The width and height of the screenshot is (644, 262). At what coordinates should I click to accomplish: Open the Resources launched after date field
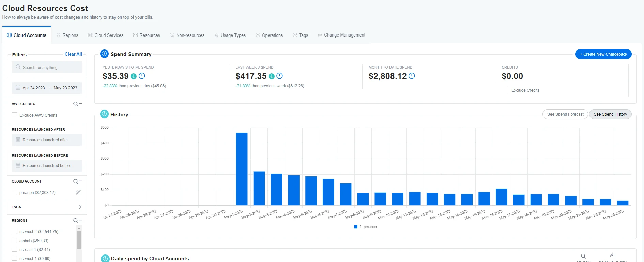click(x=47, y=140)
